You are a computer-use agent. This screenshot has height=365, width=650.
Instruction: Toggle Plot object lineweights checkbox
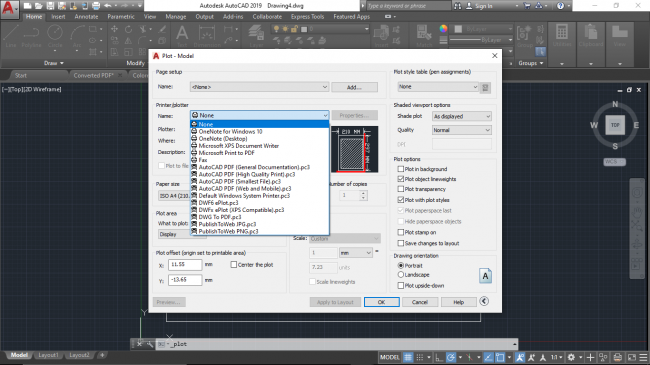point(400,179)
